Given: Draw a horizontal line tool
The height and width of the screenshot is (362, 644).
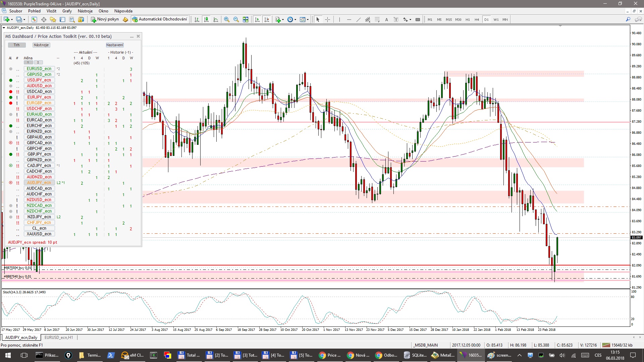Looking at the screenshot, I should [x=349, y=19].
